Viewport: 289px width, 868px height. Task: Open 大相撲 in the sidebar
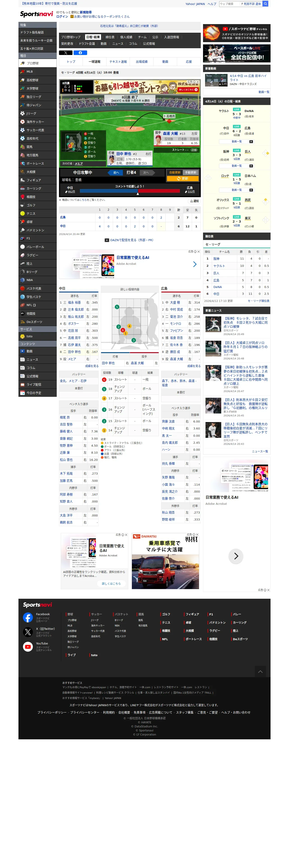click(37, 171)
